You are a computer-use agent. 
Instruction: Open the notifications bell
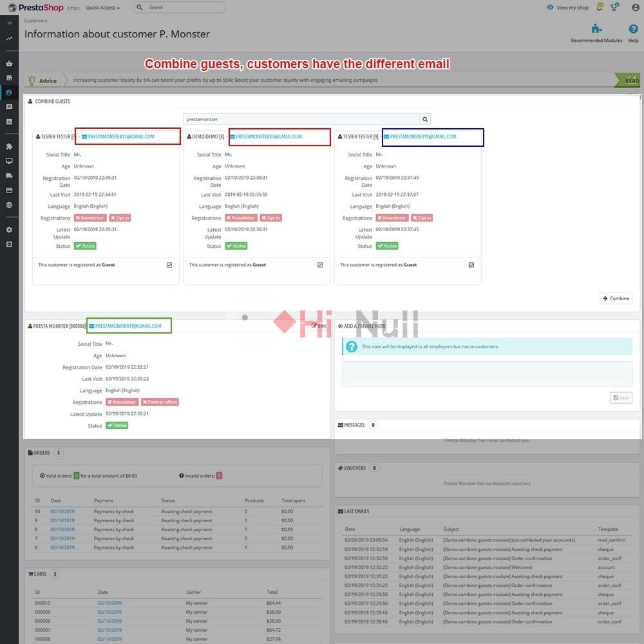tap(600, 7)
